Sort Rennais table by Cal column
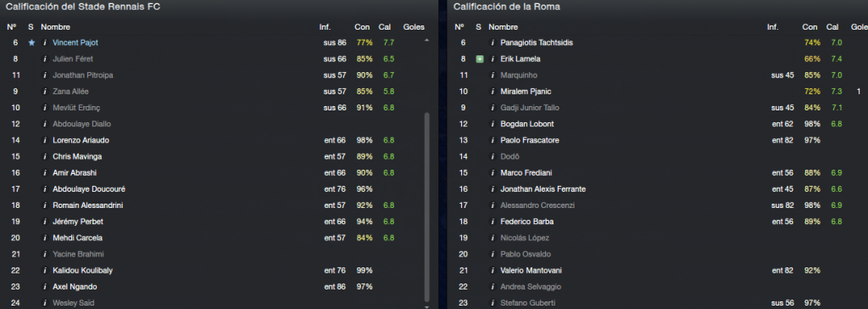 (x=385, y=27)
